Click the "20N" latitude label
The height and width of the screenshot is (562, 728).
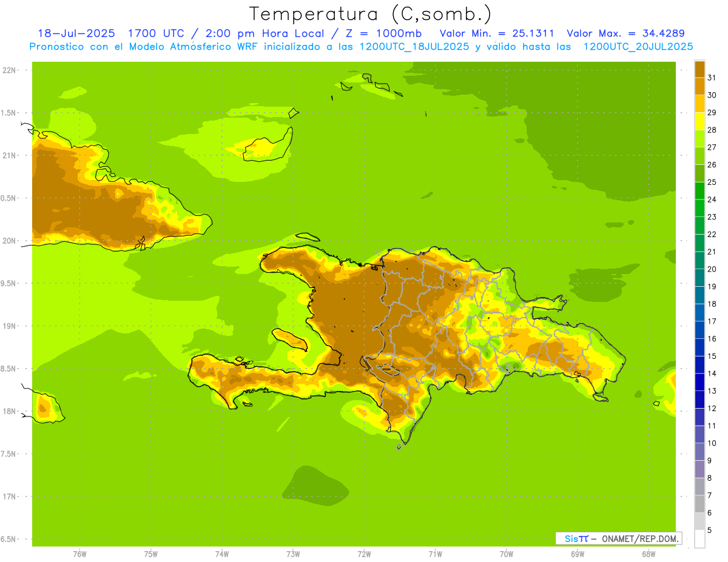pos(9,241)
